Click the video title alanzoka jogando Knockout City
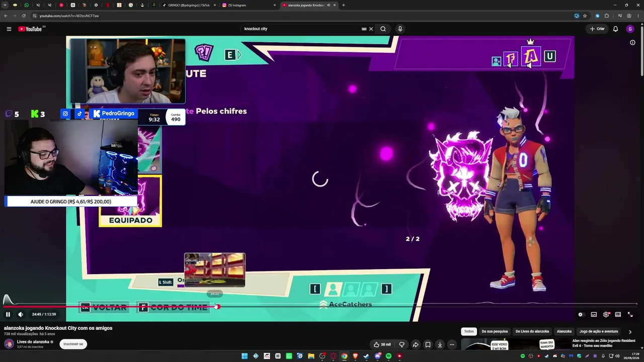Screen dimensions: 644x362 (58, 328)
